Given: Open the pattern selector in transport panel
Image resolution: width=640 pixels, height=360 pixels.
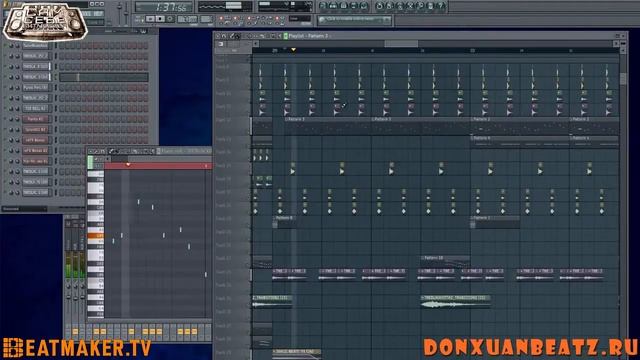Looking at the screenshot, I should pyautogui.click(x=206, y=19).
